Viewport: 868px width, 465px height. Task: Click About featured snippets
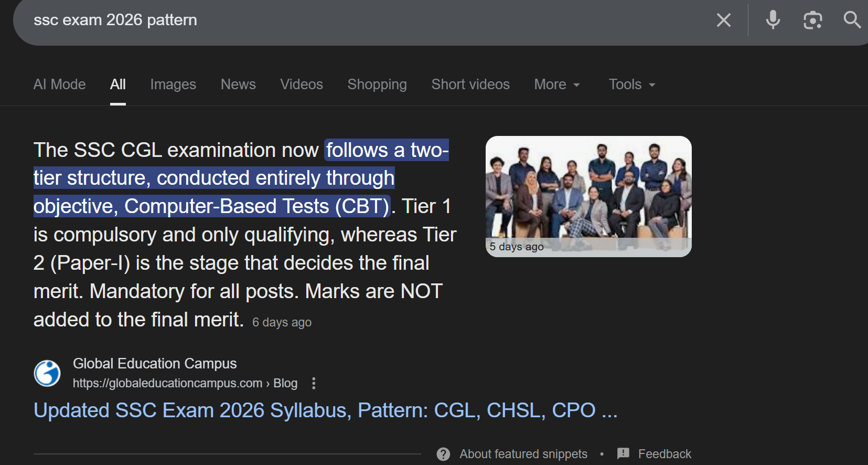tap(523, 453)
